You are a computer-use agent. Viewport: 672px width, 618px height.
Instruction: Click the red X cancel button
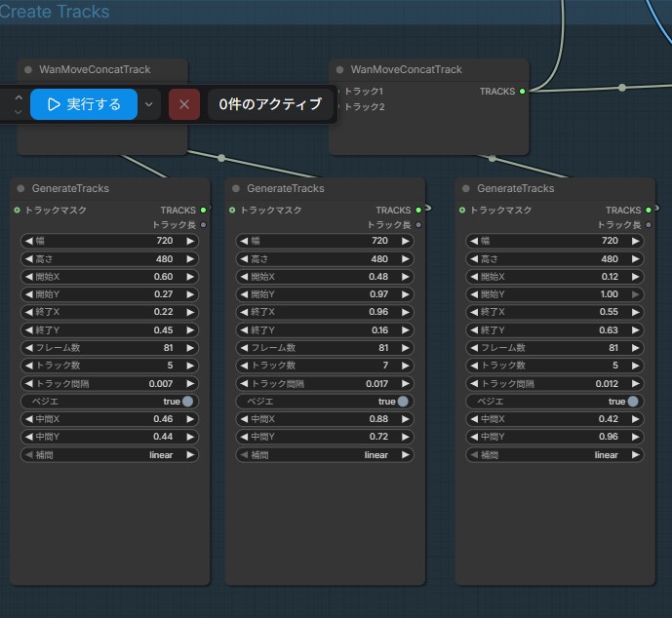[x=183, y=104]
